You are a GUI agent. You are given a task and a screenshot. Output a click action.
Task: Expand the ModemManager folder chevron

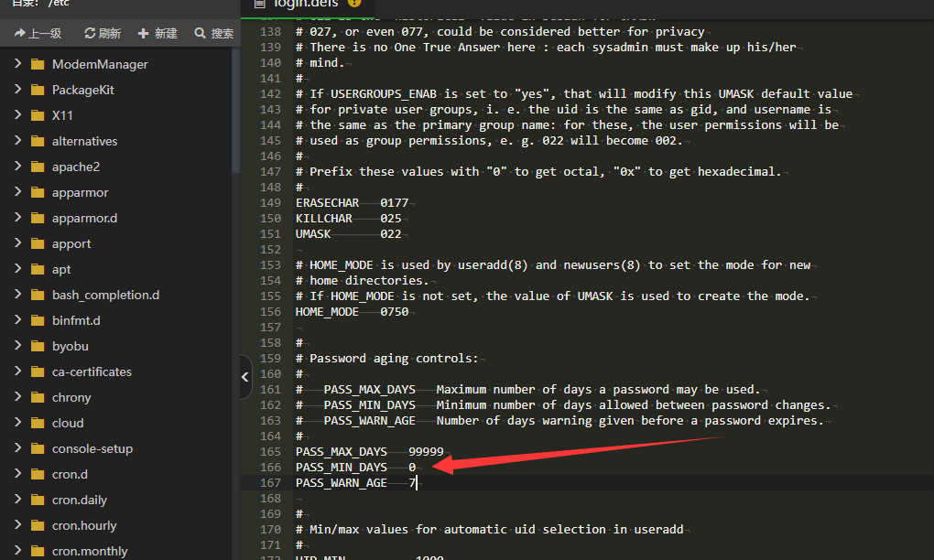17,64
